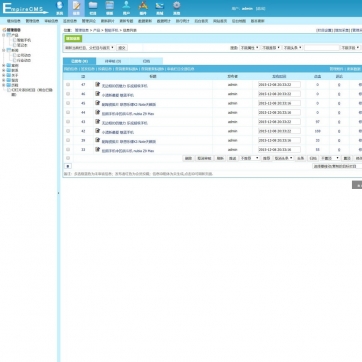Open the refresh-column dropdown beside submit button
The width and height of the screenshot is (362, 362).
click(x=89, y=48)
